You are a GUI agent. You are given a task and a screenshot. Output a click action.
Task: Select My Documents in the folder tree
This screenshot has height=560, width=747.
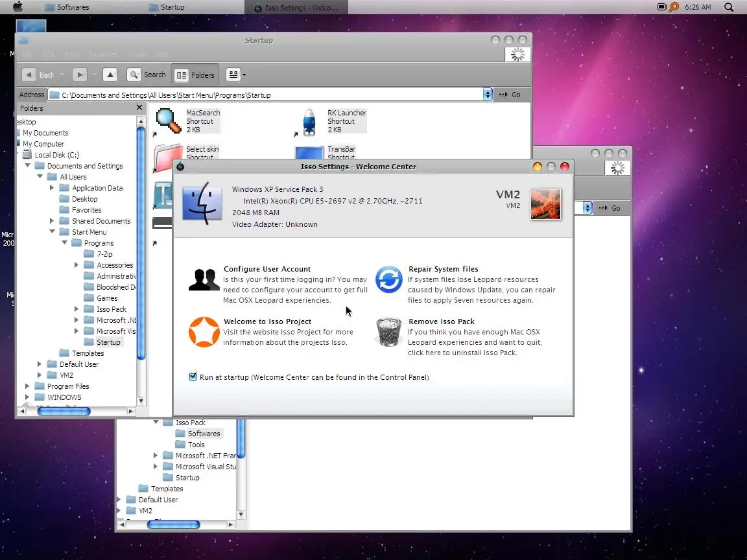(45, 133)
